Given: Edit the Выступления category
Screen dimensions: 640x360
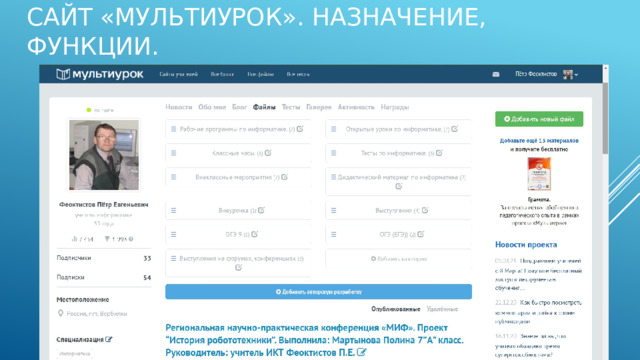Looking at the screenshot, I should 425,210.
